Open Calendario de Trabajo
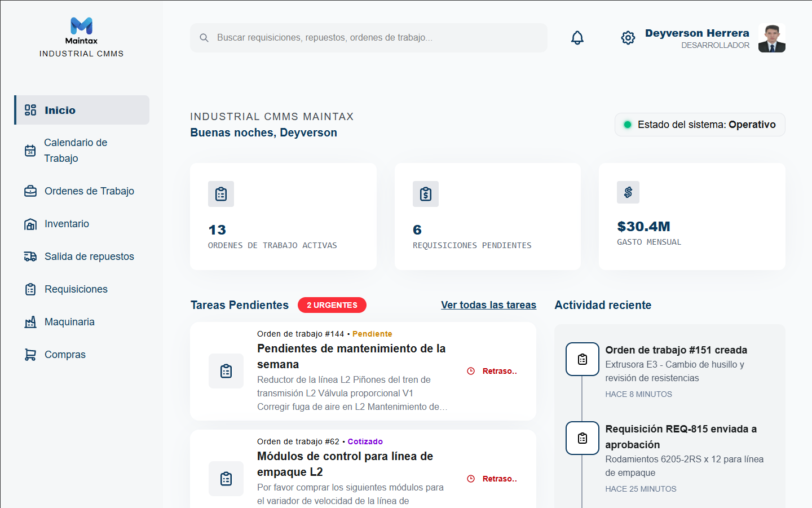This screenshot has height=508, width=812. [82, 151]
